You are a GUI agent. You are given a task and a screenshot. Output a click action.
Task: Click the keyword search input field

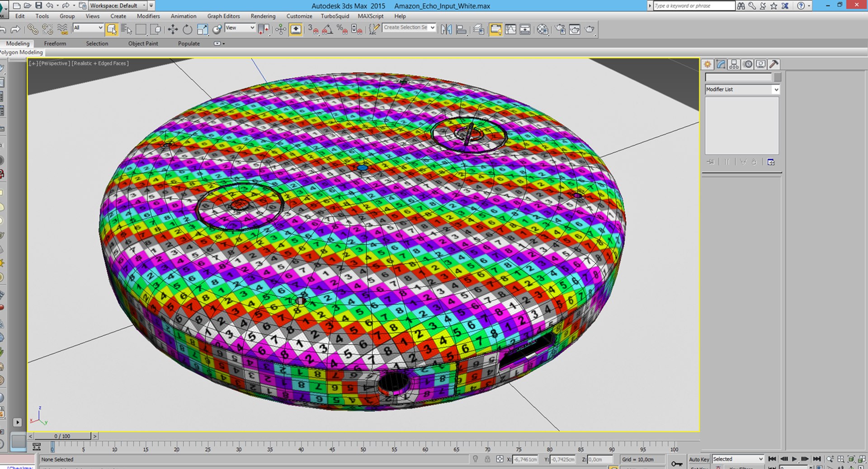pos(694,5)
